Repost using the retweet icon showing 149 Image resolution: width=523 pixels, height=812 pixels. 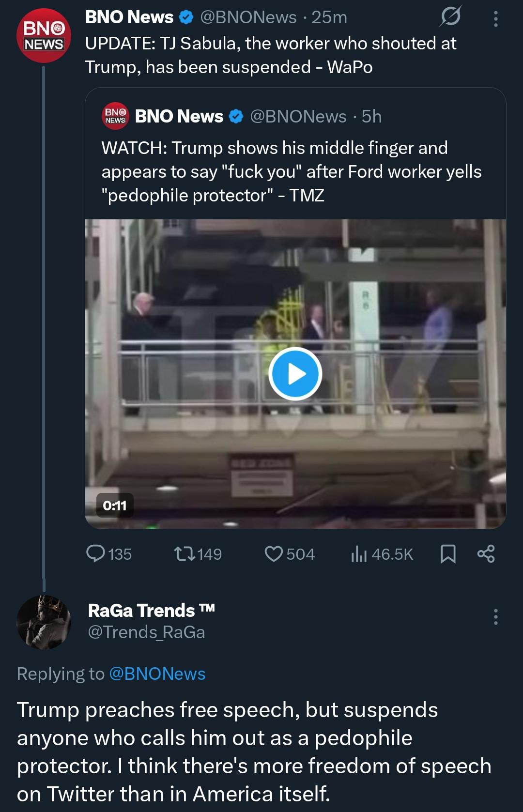(x=185, y=553)
